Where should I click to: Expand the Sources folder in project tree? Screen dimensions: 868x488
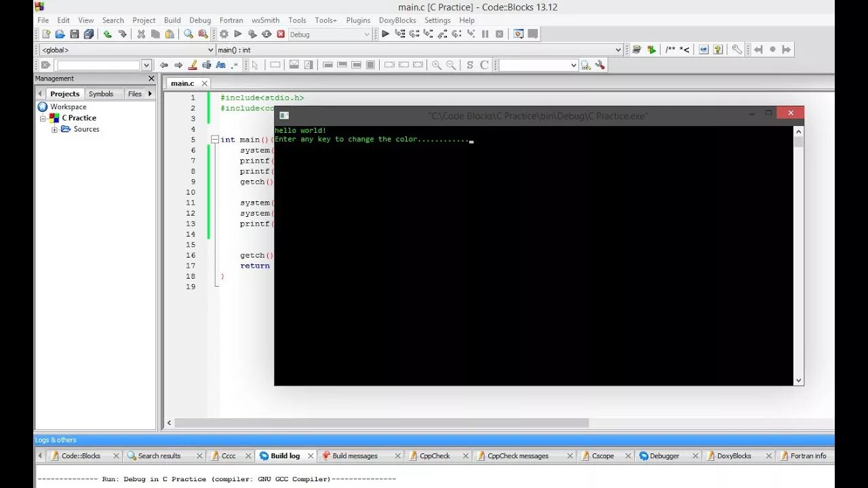[54, 129]
